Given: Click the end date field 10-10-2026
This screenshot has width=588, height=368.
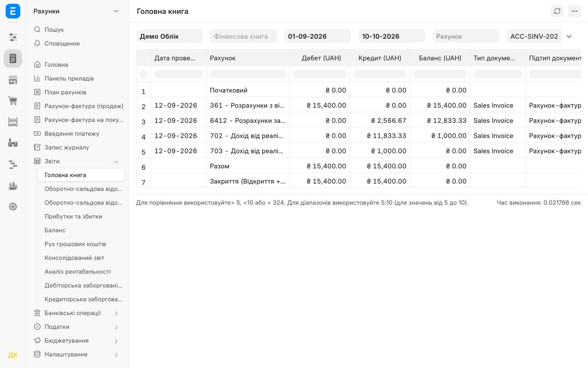Looking at the screenshot, I should click(x=392, y=36).
